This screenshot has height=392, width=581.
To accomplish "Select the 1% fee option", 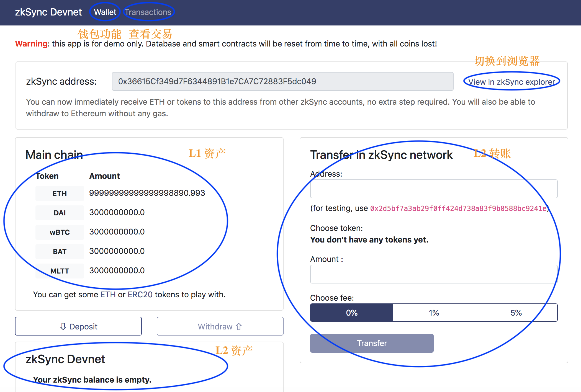I will tap(434, 313).
